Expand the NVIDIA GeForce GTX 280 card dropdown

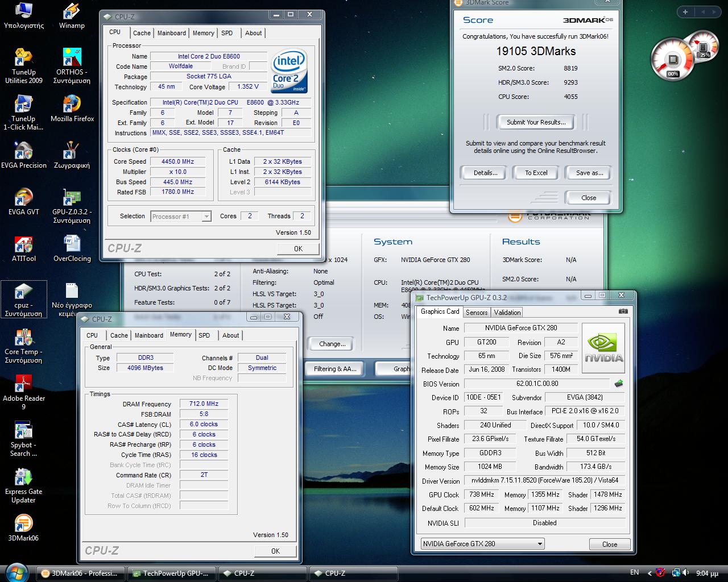(482, 544)
